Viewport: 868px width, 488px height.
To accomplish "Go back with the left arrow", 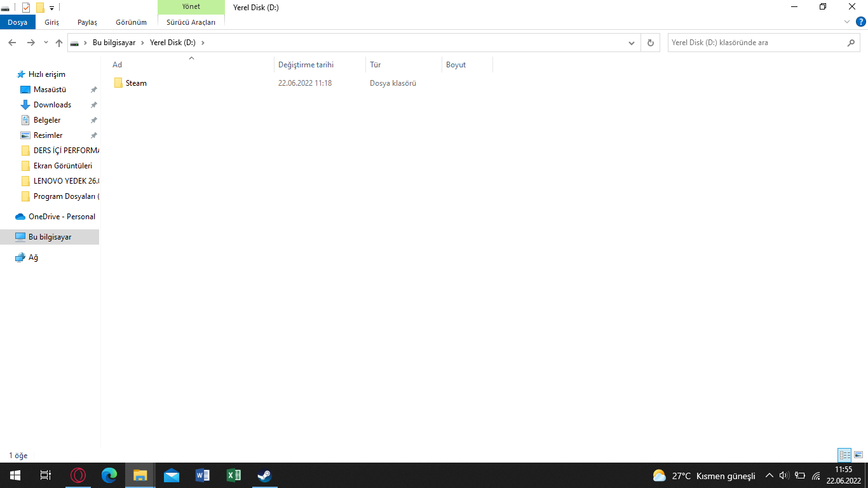I will click(12, 43).
